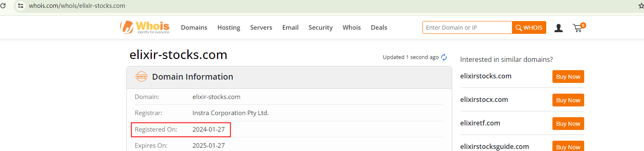This screenshot has width=644, height=151.
Task: Open the Domains menu
Action: tap(194, 28)
